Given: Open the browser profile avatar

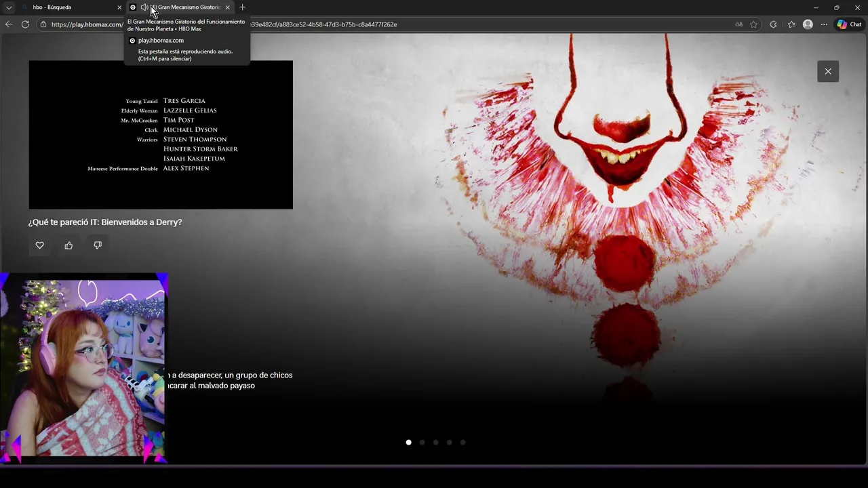Looking at the screenshot, I should [x=808, y=24].
